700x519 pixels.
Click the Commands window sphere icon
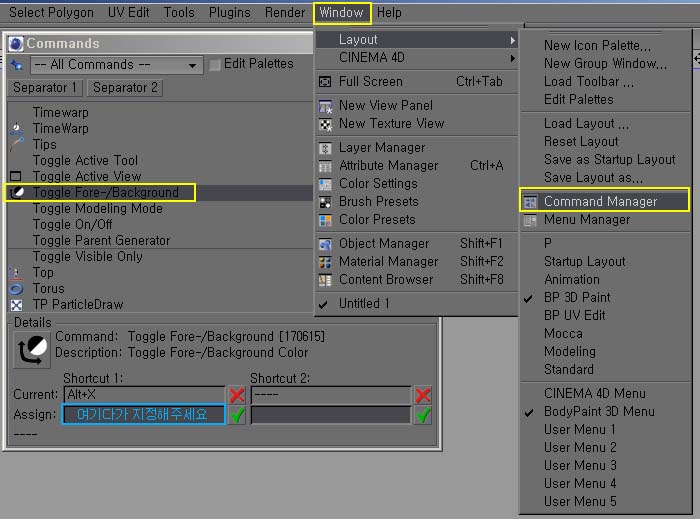[x=16, y=44]
